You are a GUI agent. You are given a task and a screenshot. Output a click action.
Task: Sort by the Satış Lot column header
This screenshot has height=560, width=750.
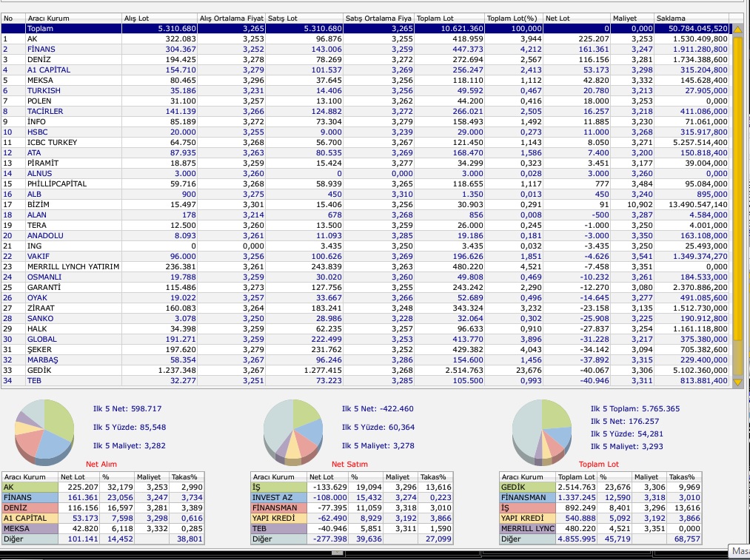(x=305, y=18)
